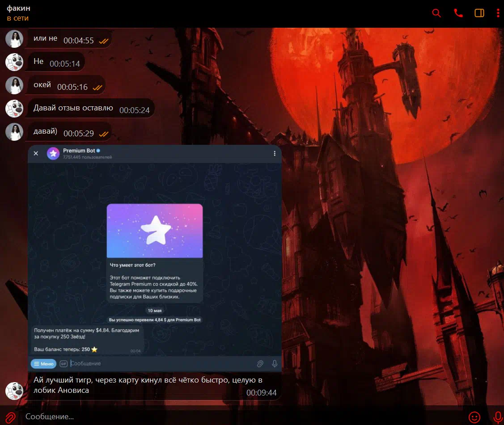Select the "окей" message text
504x425 pixels.
(x=42, y=85)
